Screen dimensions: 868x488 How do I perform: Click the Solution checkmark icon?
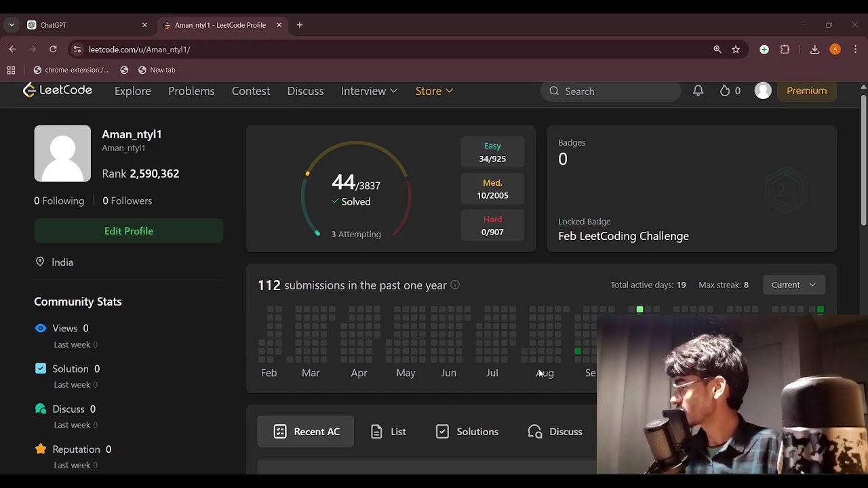coord(41,369)
